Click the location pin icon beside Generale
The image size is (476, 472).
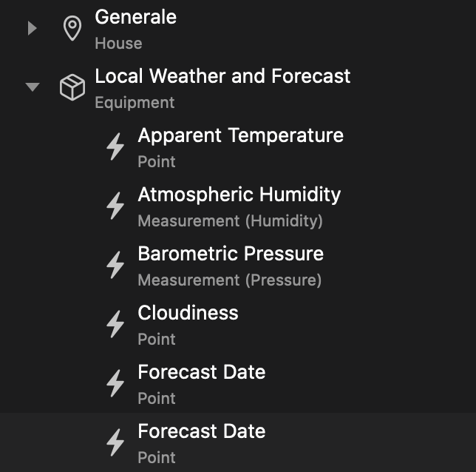[72, 29]
